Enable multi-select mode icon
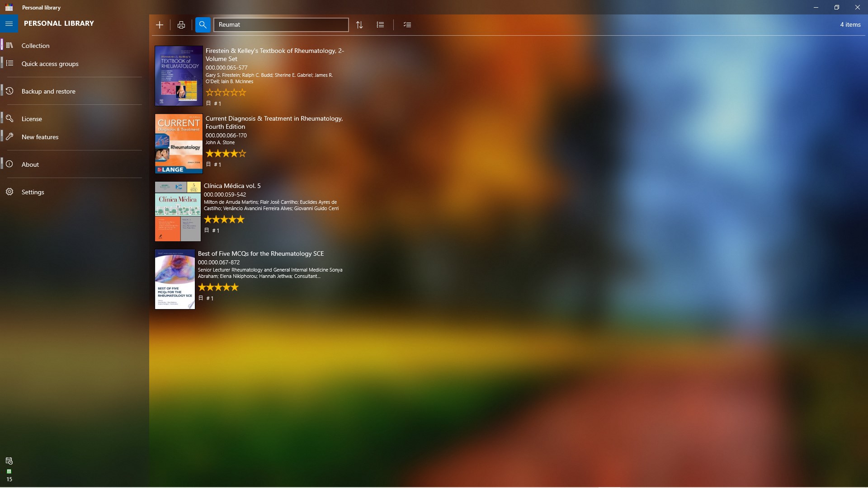The image size is (868, 488). [x=407, y=25]
